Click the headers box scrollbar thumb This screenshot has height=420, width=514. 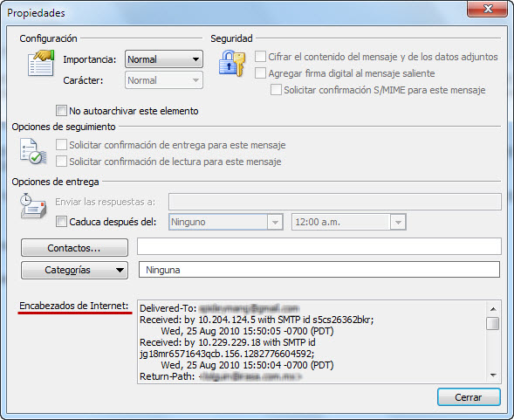coord(493,323)
